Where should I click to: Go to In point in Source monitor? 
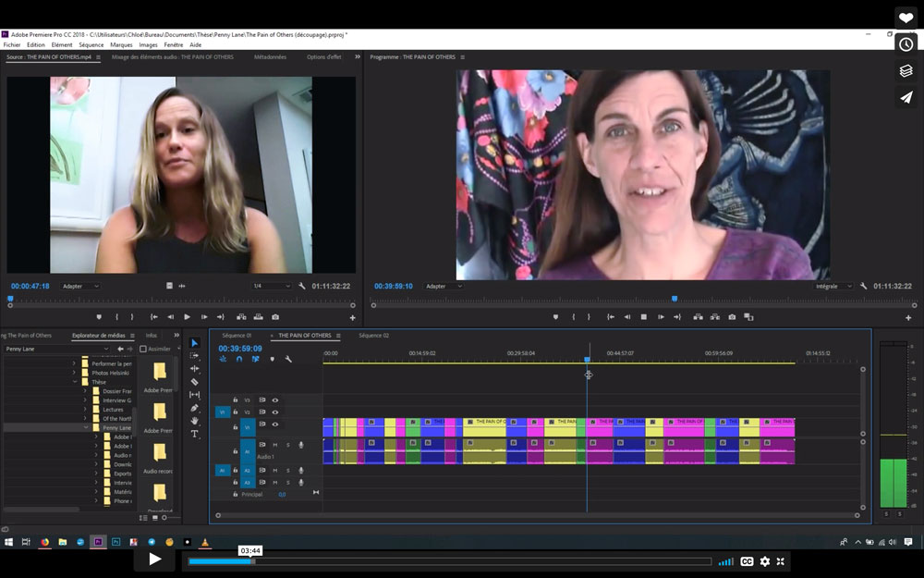coord(153,317)
